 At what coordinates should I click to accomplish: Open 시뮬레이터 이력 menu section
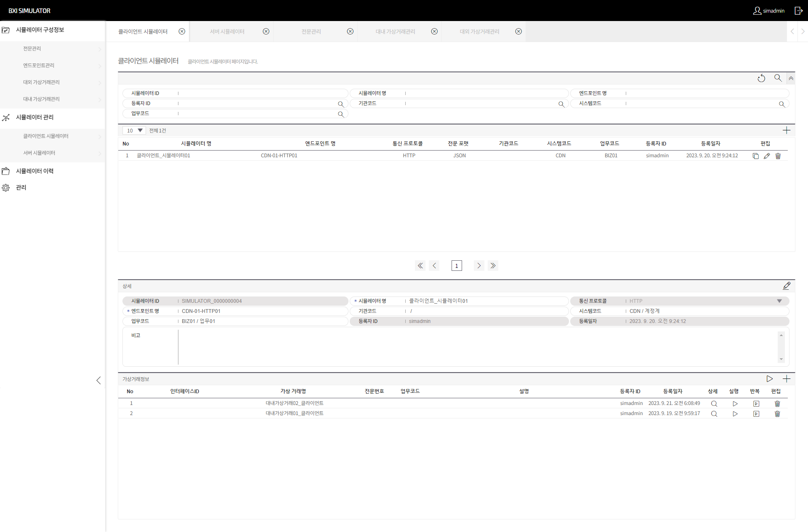pyautogui.click(x=52, y=171)
